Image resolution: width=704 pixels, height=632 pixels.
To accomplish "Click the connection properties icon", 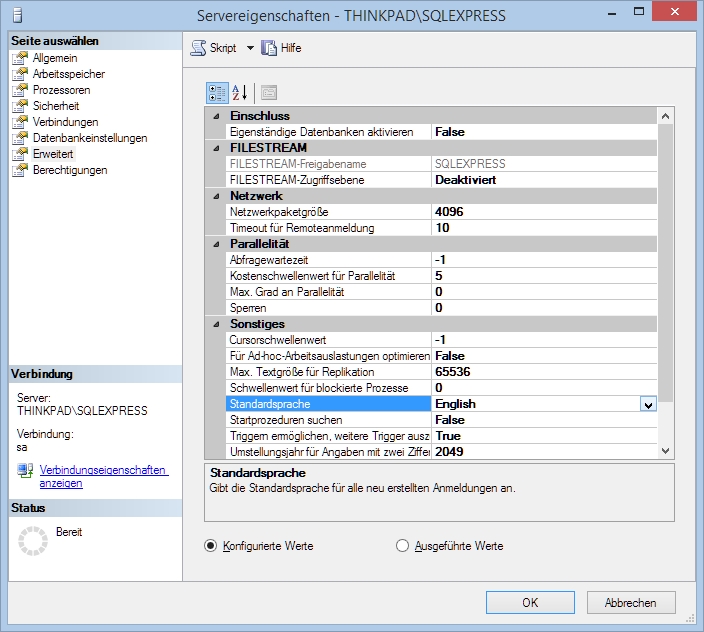I will [x=25, y=470].
